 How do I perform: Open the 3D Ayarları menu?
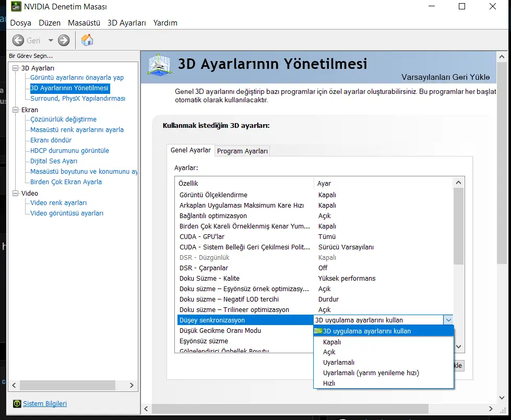tap(126, 23)
